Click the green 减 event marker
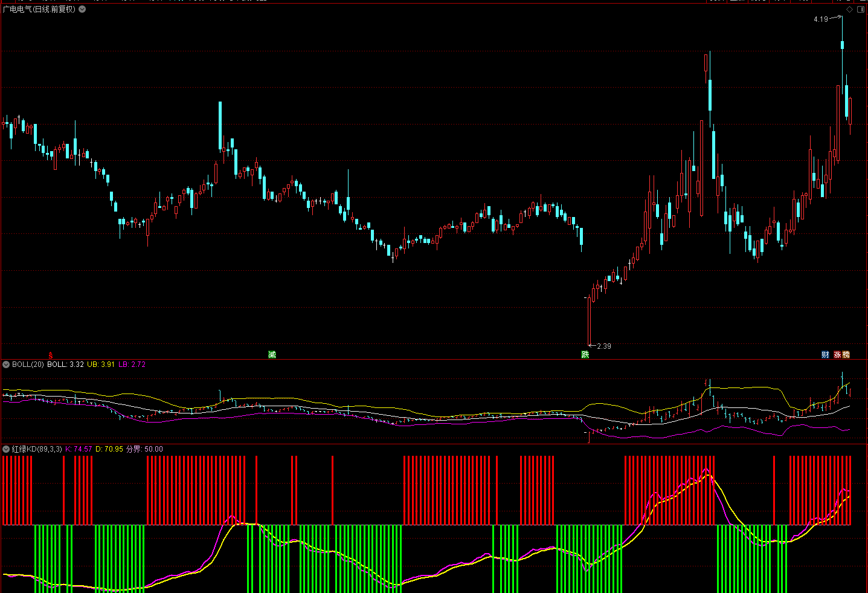The height and width of the screenshot is (593, 868). click(x=272, y=355)
